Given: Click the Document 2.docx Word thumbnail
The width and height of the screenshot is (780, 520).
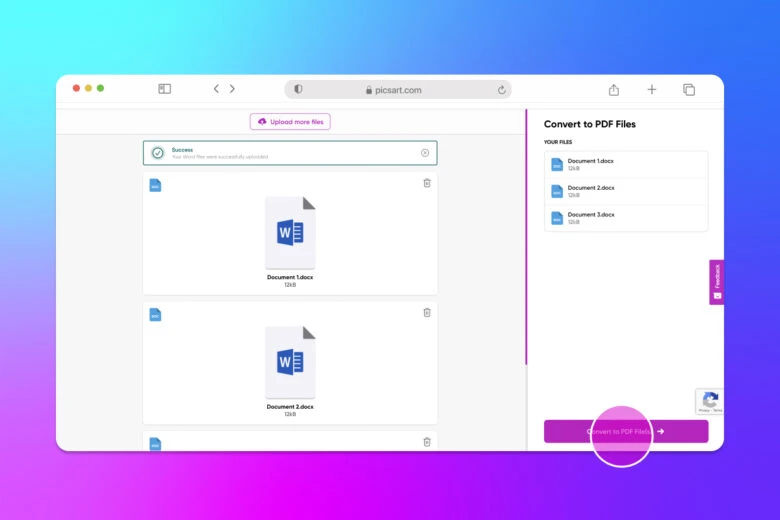Looking at the screenshot, I should click(x=290, y=362).
